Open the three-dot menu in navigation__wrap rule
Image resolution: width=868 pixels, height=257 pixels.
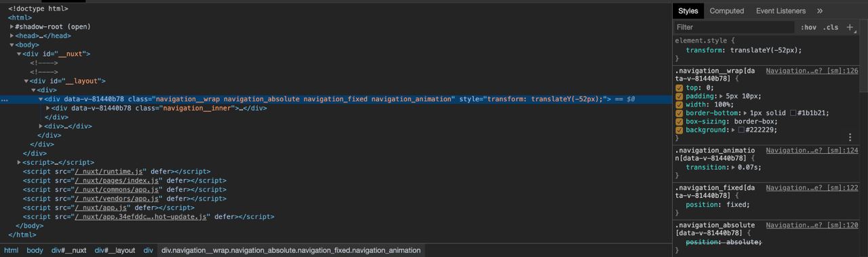pyautogui.click(x=850, y=137)
